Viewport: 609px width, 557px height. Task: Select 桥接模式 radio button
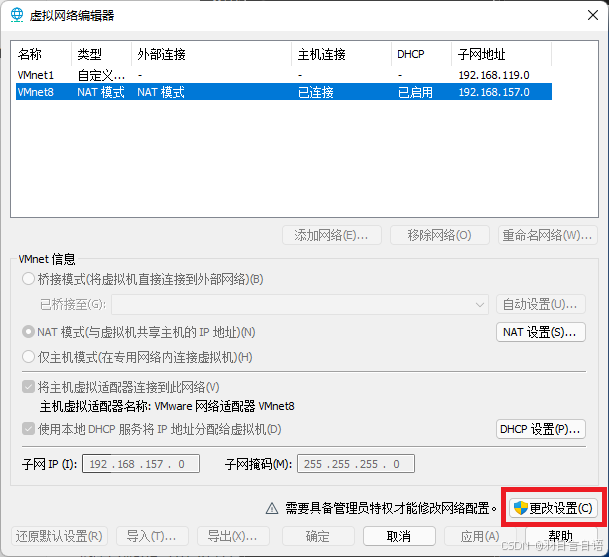28,279
